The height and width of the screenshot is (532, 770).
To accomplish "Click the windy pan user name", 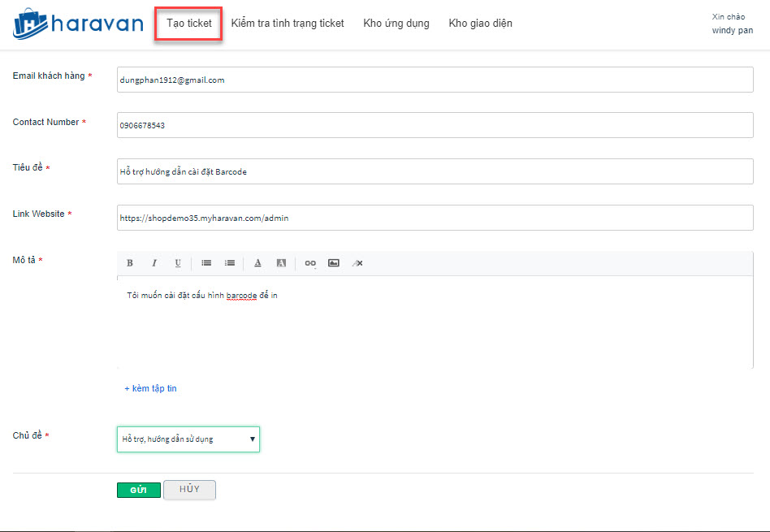I will point(732,30).
